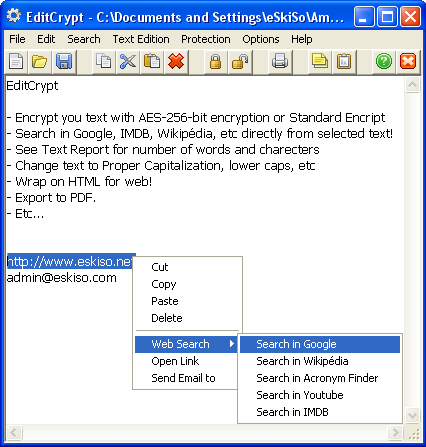
Task: Click the '- Etc...' text line
Action: pos(25,214)
